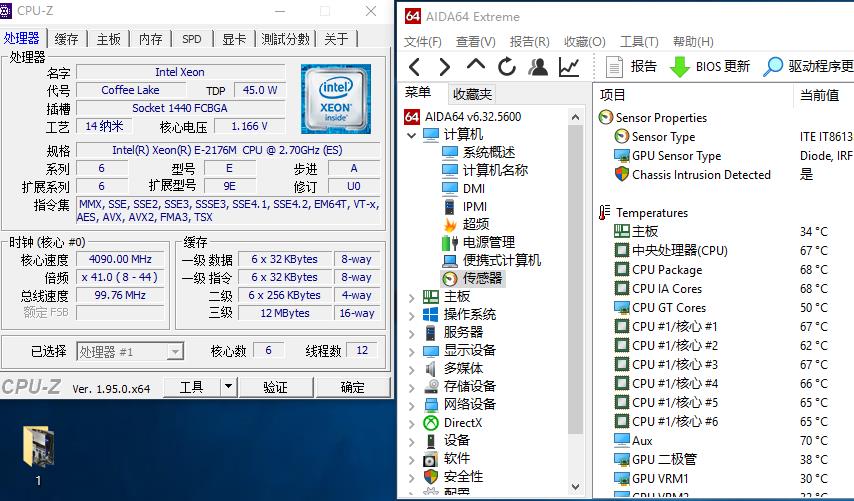Click the 确定 button in CPU-Z
Image resolution: width=854 pixels, height=501 pixels.
click(353, 387)
